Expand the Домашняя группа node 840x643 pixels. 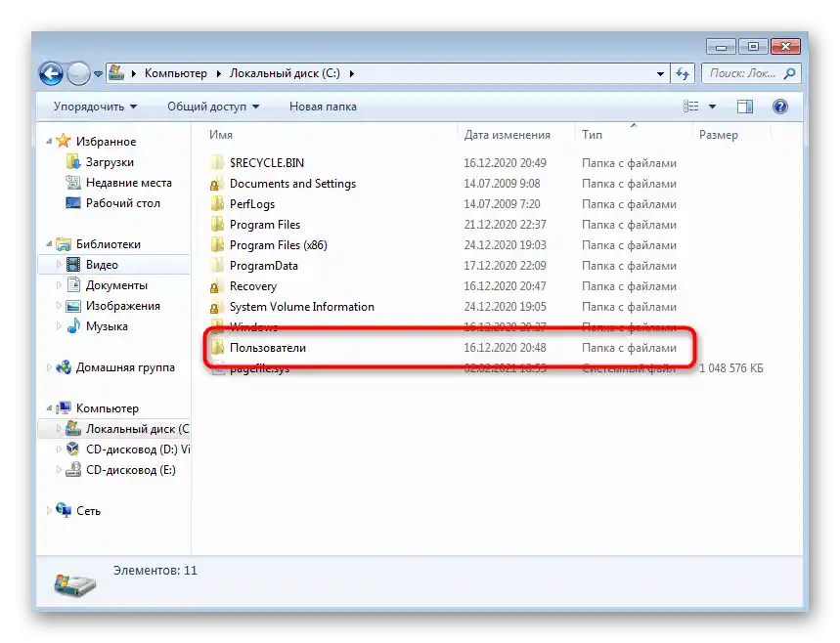point(49,367)
